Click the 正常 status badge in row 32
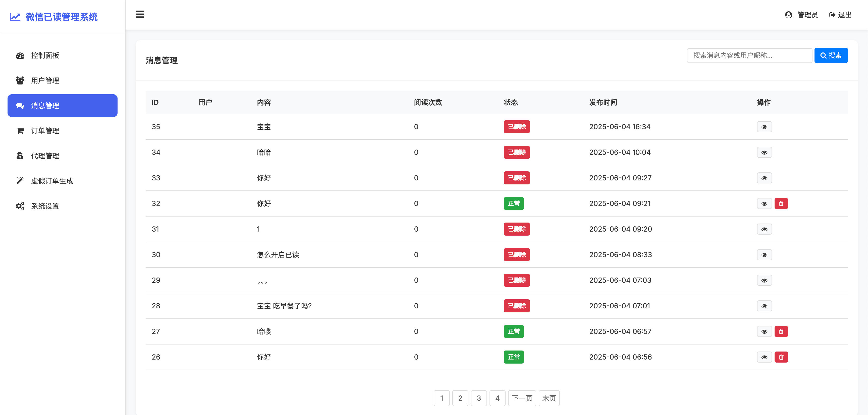Image resolution: width=868 pixels, height=415 pixels. 514,204
